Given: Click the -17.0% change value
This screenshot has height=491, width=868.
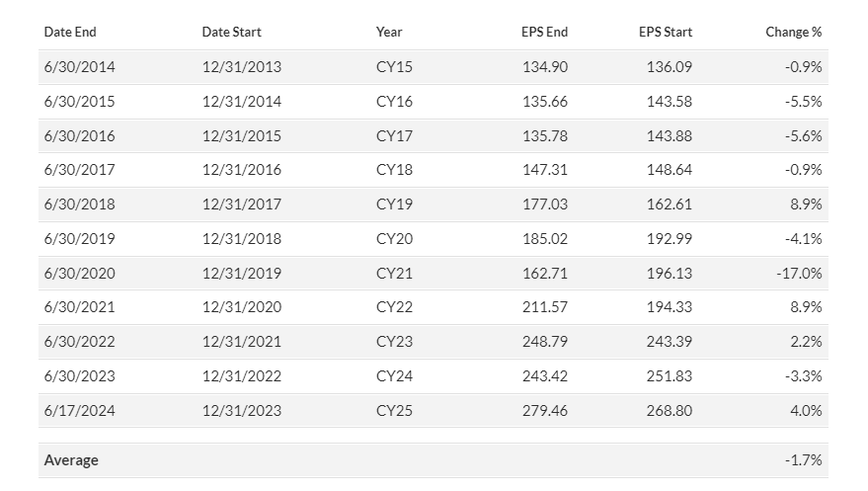Looking at the screenshot, I should pos(799,274).
